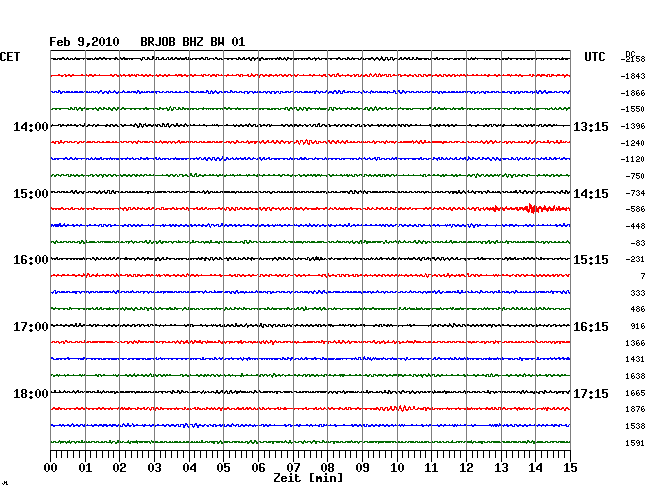Click the "16:15" UTC time label
Screen dimensions: 650x494
(591, 327)
